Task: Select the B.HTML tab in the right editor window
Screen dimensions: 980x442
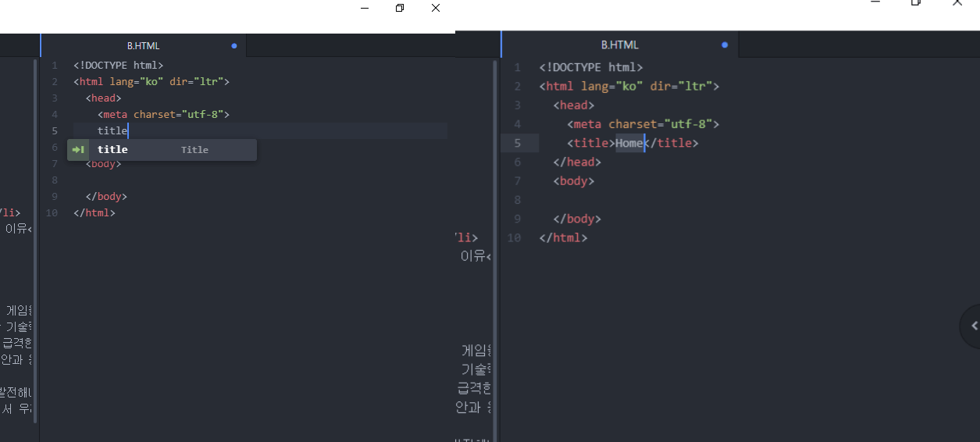Action: 619,45
